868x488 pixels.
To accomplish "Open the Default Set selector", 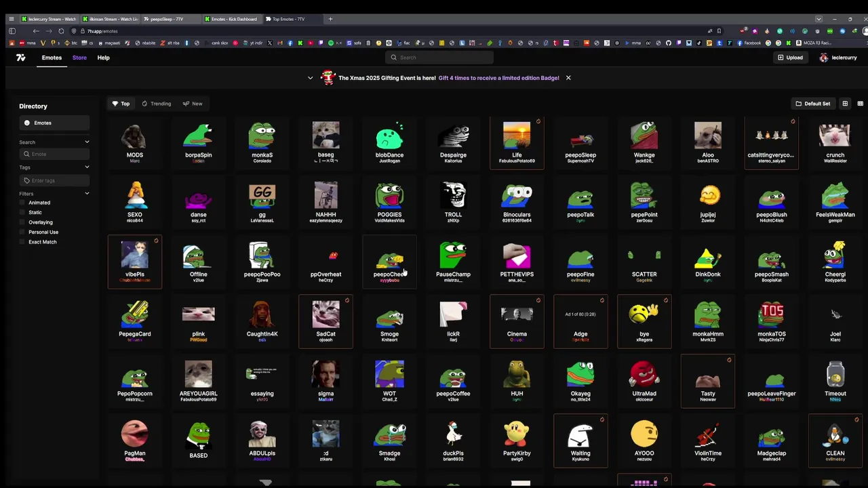I will tap(812, 104).
